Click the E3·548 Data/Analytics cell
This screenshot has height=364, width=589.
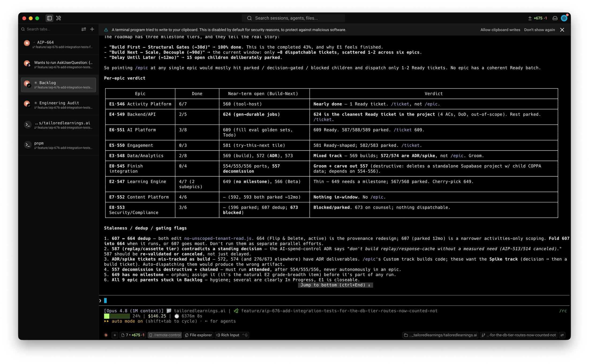click(140, 156)
